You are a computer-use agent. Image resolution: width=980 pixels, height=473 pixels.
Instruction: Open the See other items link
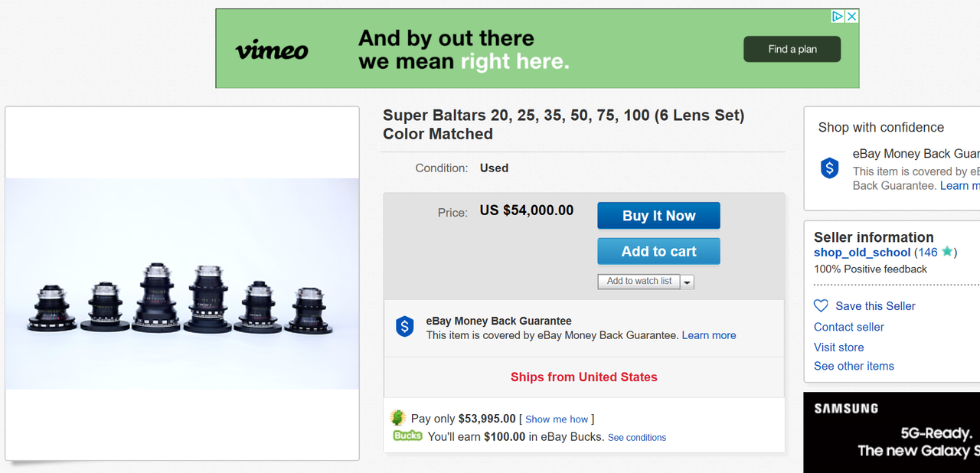[854, 366]
